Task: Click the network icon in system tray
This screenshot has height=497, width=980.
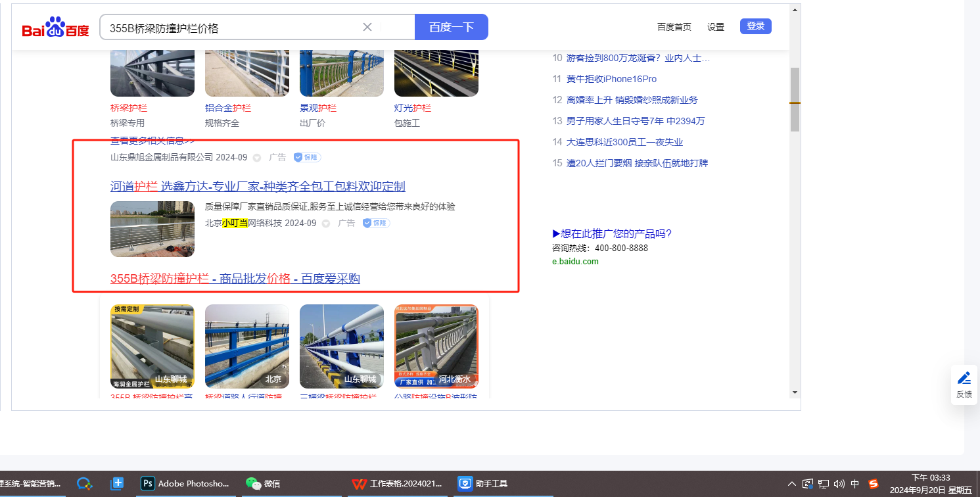Action: point(824,484)
